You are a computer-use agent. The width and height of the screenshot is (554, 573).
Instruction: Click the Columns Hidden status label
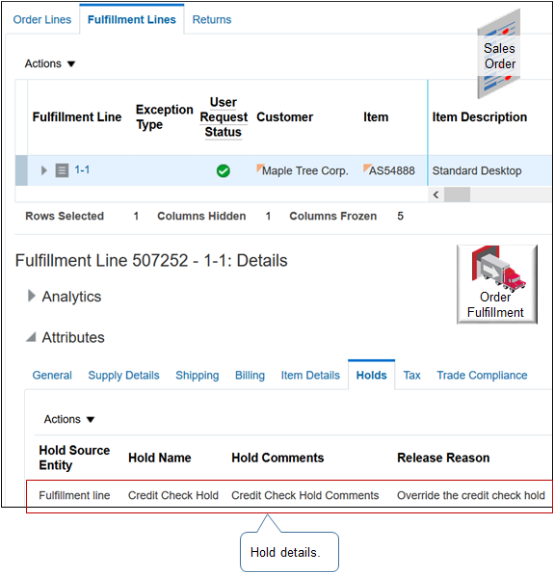coord(201,216)
